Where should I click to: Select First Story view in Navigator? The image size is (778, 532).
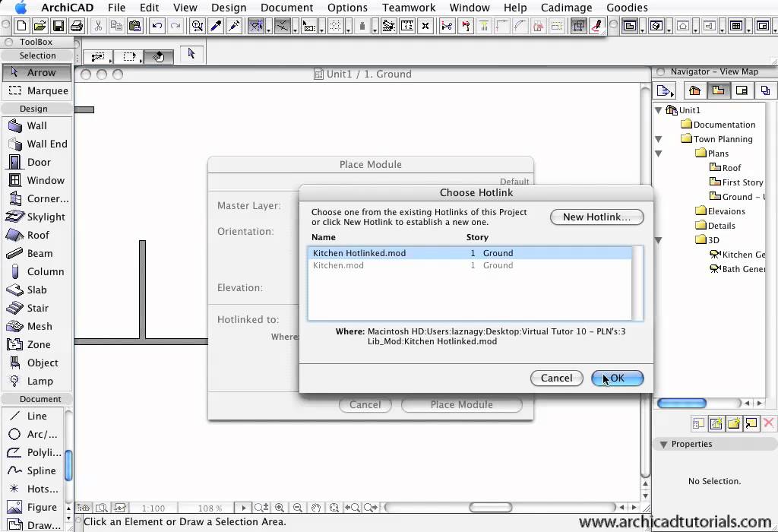coord(736,182)
